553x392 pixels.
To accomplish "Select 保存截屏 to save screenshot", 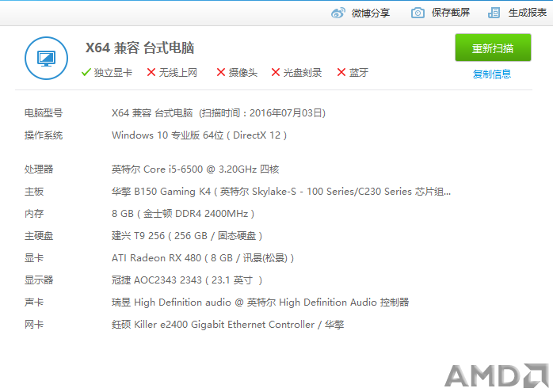I will 450,13.
